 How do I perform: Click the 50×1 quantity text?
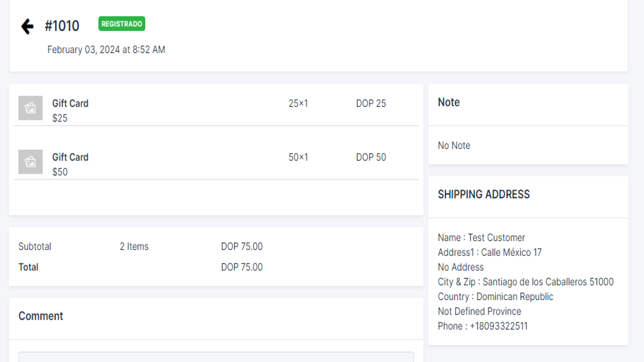click(x=298, y=157)
